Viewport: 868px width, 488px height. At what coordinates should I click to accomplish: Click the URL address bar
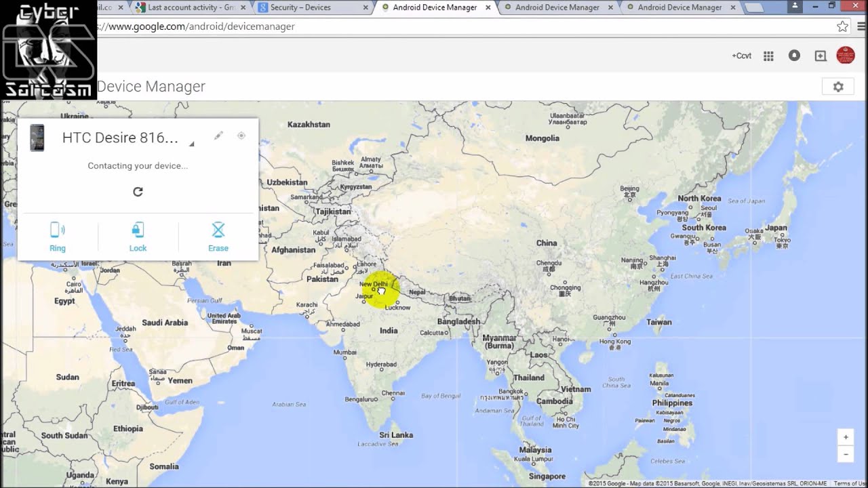click(x=461, y=26)
